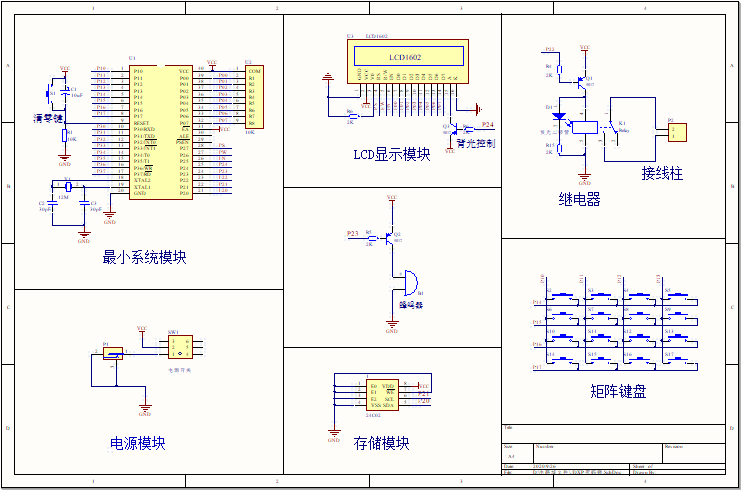Click the 电源模块 title
The height and width of the screenshot is (490, 741).
tap(138, 443)
